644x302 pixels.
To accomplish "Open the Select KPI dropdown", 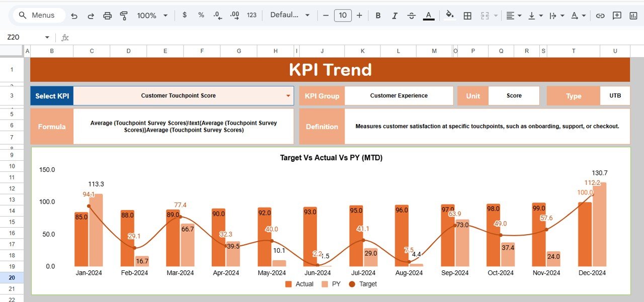I will [288, 95].
